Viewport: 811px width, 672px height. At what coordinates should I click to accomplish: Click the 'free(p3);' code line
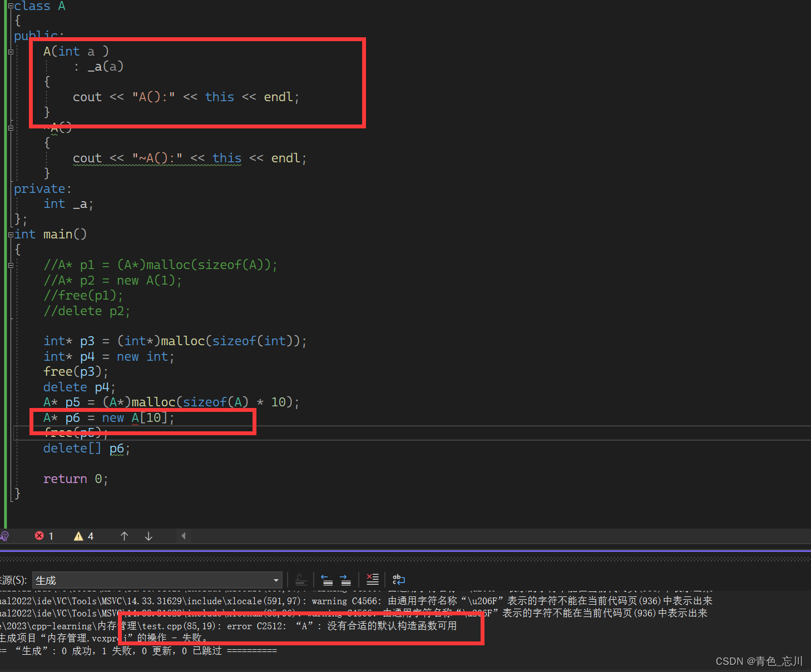pyautogui.click(x=76, y=372)
